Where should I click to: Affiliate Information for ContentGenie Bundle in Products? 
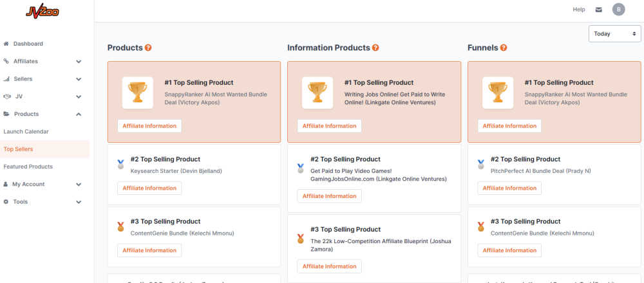coord(149,251)
